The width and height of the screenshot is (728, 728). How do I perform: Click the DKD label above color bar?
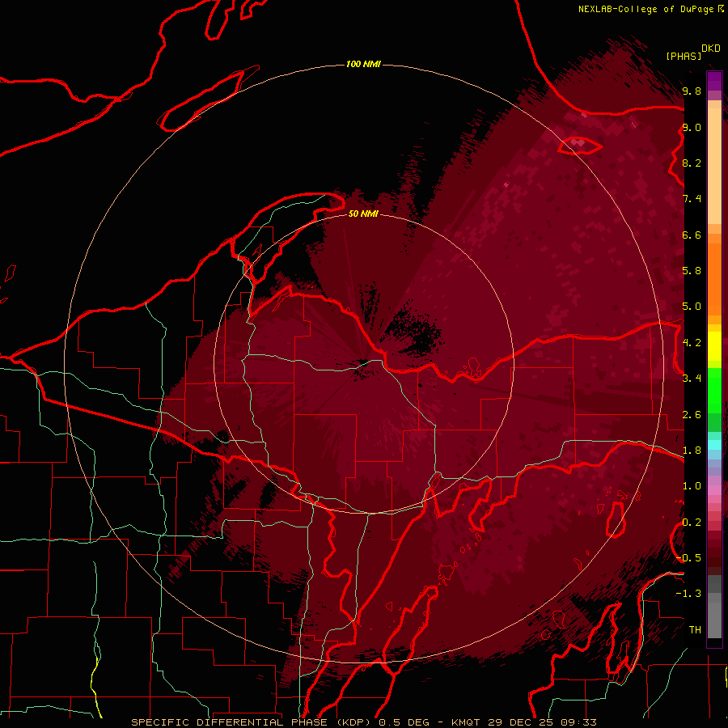click(711, 49)
